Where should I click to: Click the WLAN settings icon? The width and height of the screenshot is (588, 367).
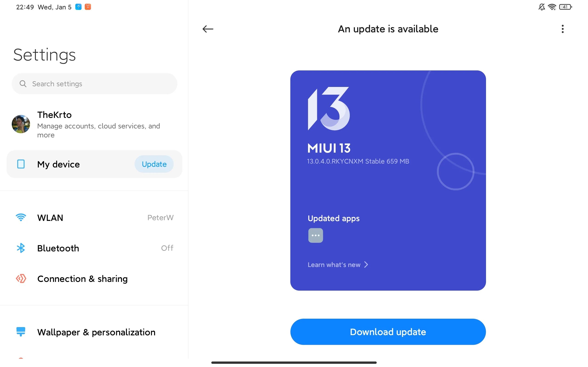coord(20,217)
